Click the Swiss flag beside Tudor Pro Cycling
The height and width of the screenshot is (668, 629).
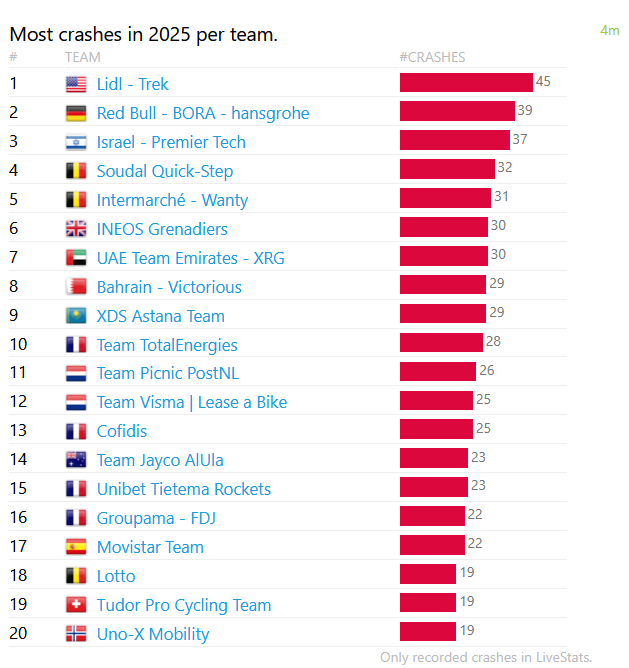click(x=76, y=605)
